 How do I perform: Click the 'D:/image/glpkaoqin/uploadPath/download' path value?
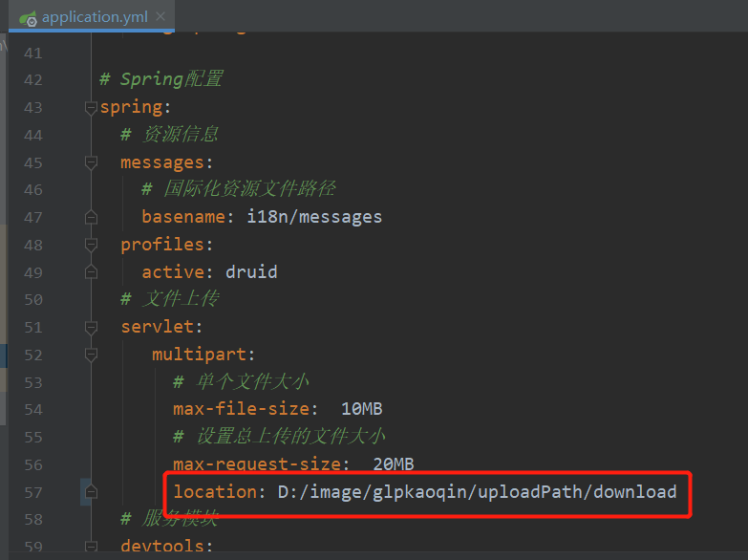pyautogui.click(x=477, y=491)
